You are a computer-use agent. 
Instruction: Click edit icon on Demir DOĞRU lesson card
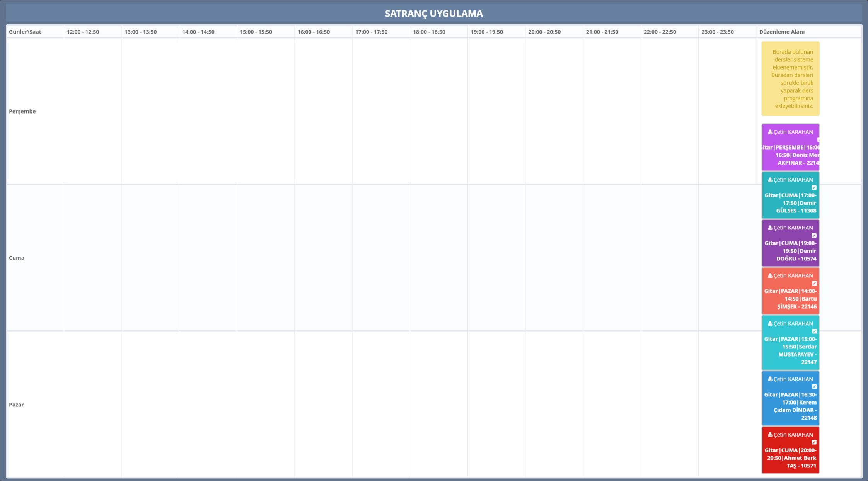click(x=814, y=235)
